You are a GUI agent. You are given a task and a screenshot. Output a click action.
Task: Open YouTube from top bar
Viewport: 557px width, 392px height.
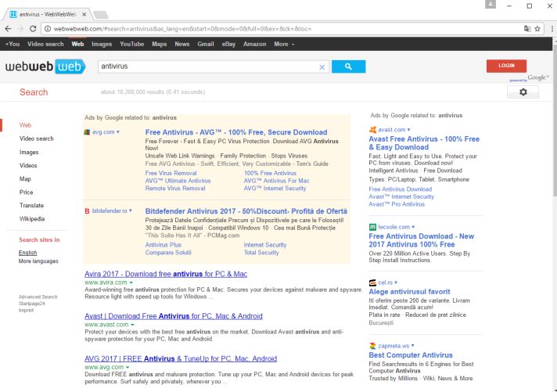[x=131, y=44]
